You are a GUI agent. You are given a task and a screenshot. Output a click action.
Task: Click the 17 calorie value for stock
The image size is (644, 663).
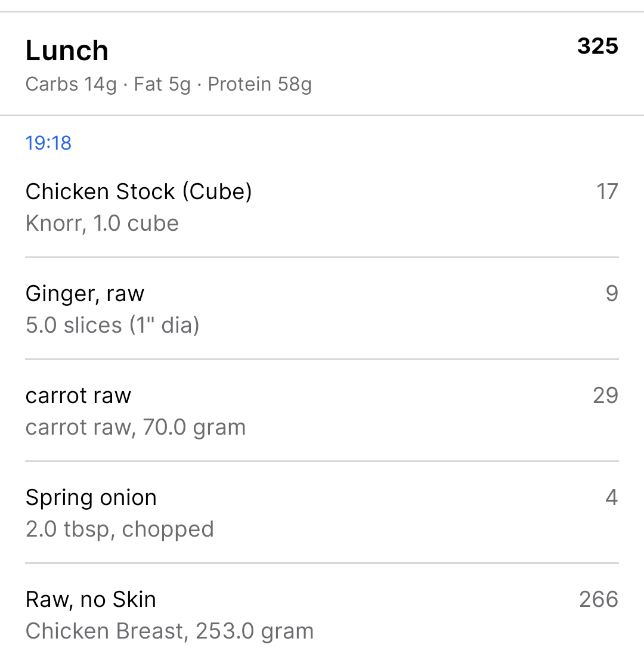[x=607, y=191]
